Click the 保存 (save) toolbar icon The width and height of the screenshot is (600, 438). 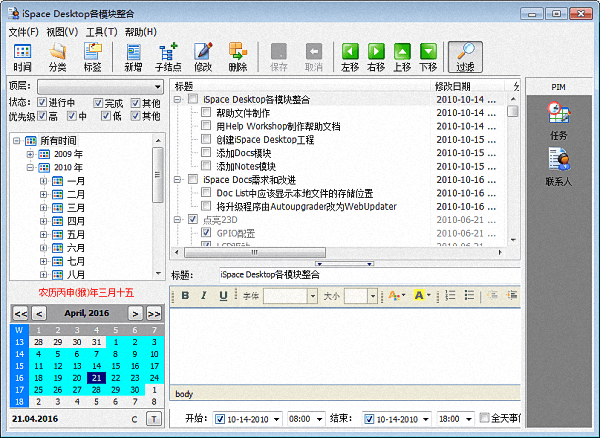point(279,57)
